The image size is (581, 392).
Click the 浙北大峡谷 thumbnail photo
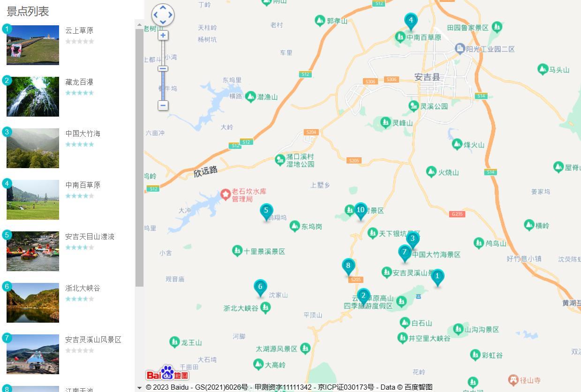33,303
